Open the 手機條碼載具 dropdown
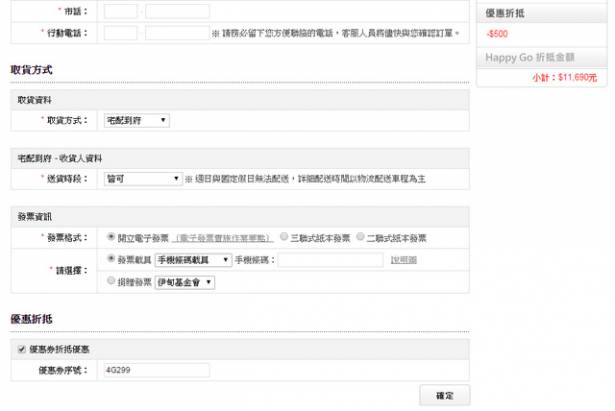This screenshot has width=615, height=411. [x=193, y=260]
